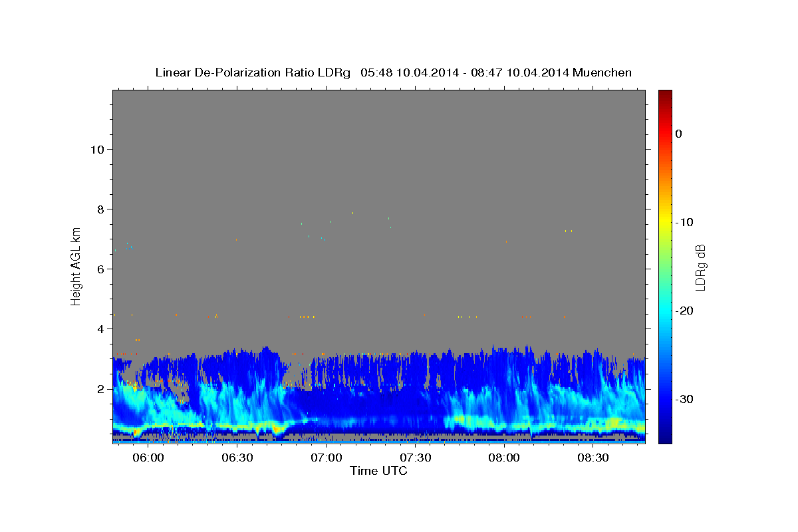Click the height tick label '6'

click(x=100, y=269)
